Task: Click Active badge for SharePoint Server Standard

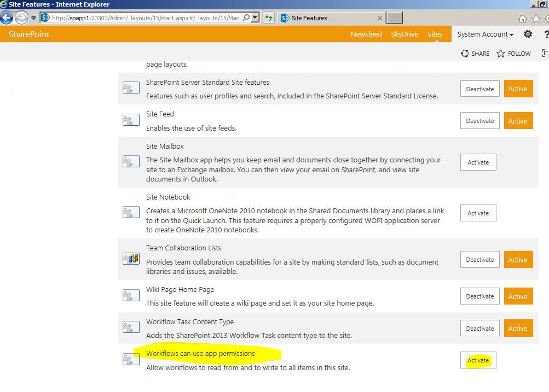Action: (518, 89)
